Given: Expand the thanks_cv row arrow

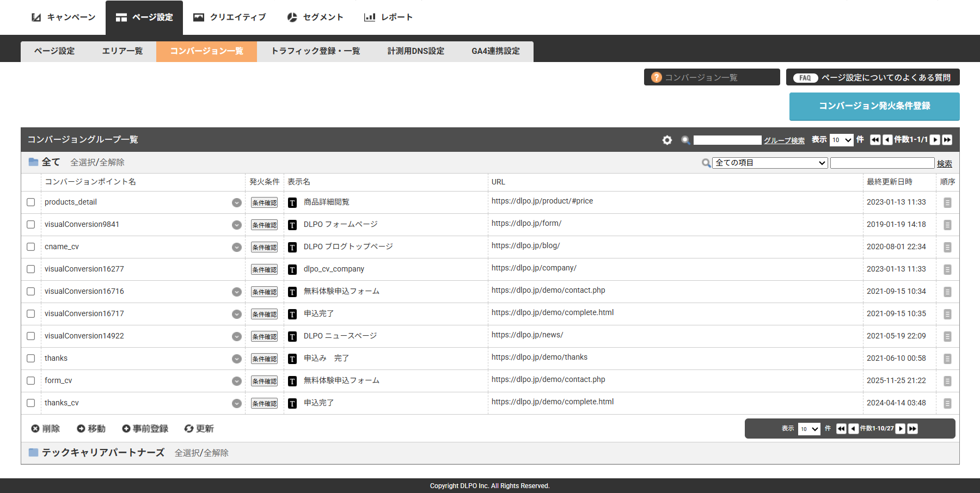Looking at the screenshot, I should (x=237, y=403).
